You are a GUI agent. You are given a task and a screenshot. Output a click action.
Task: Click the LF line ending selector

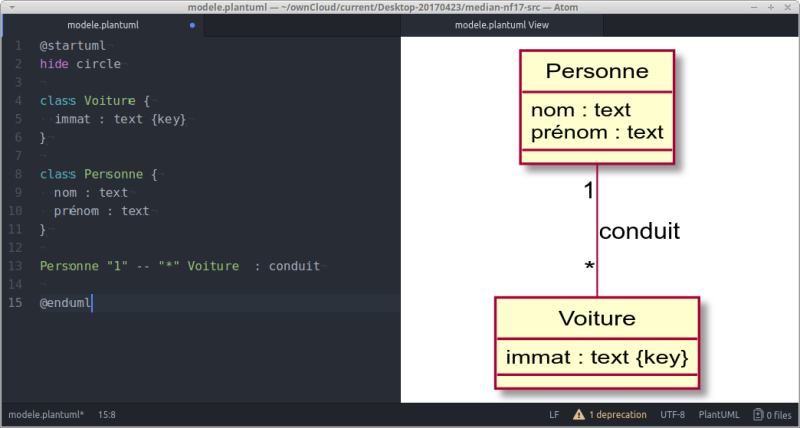click(554, 415)
